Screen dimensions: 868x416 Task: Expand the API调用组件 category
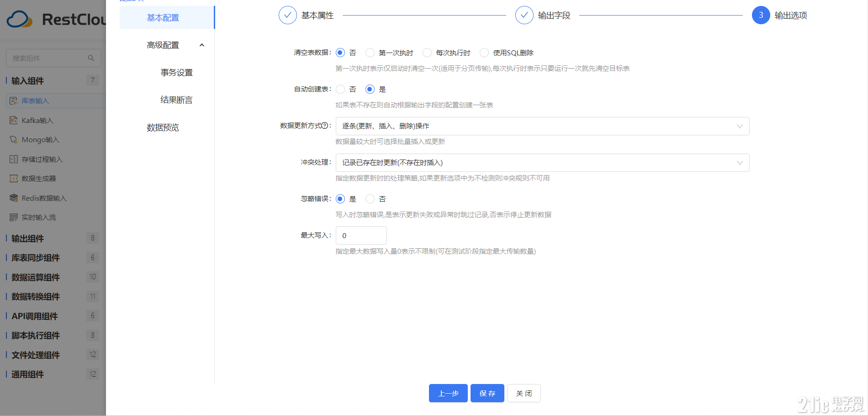(35, 316)
